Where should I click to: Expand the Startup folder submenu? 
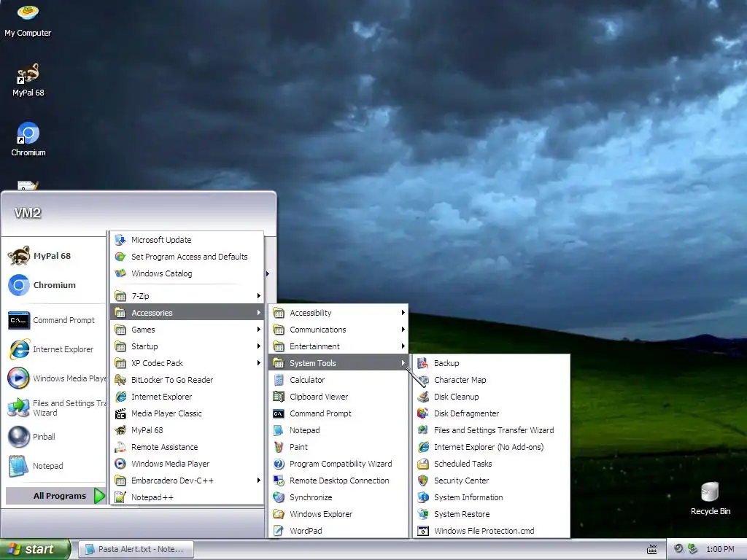(187, 346)
